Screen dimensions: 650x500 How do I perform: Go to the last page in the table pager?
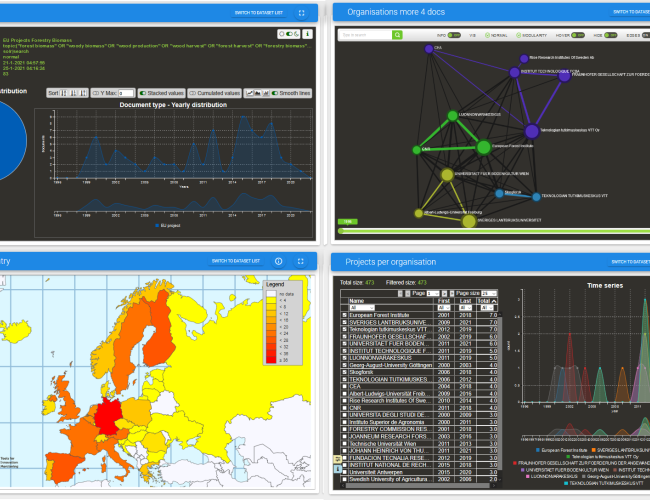pos(452,294)
